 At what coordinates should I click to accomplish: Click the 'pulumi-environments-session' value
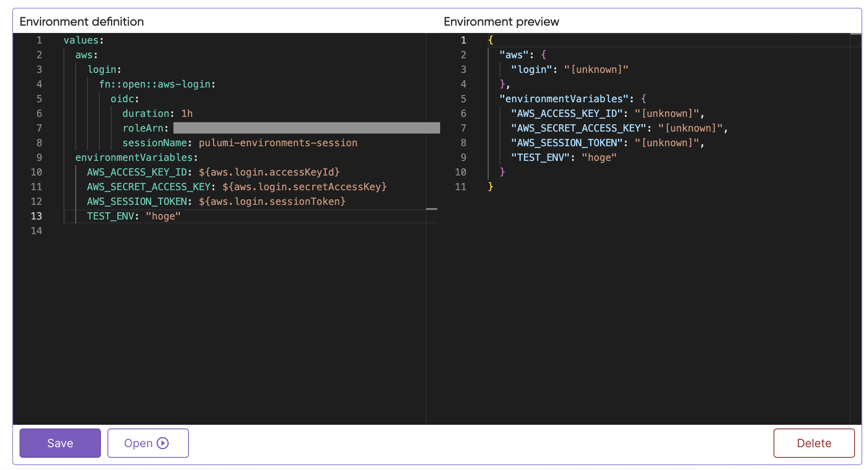point(278,143)
